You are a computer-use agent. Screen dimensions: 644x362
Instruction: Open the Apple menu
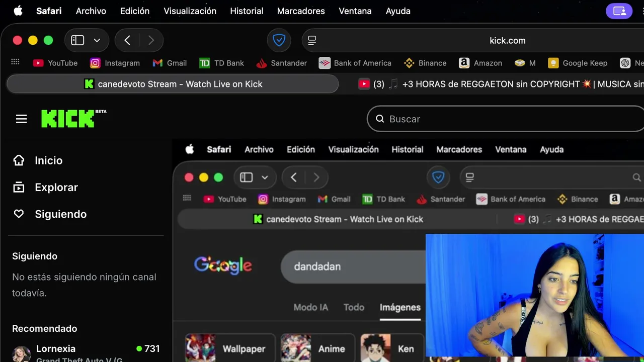click(18, 11)
